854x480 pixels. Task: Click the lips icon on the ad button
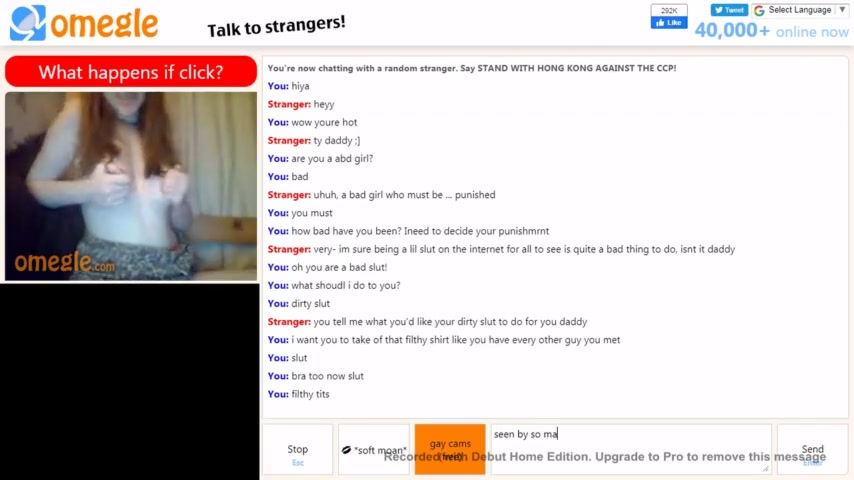[346, 450]
